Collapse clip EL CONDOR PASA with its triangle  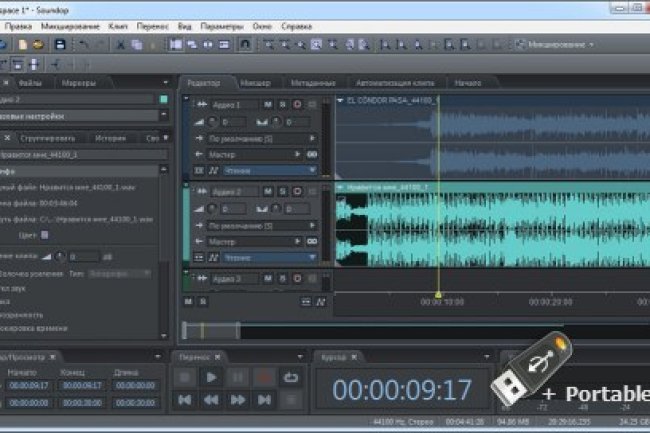click(340, 100)
